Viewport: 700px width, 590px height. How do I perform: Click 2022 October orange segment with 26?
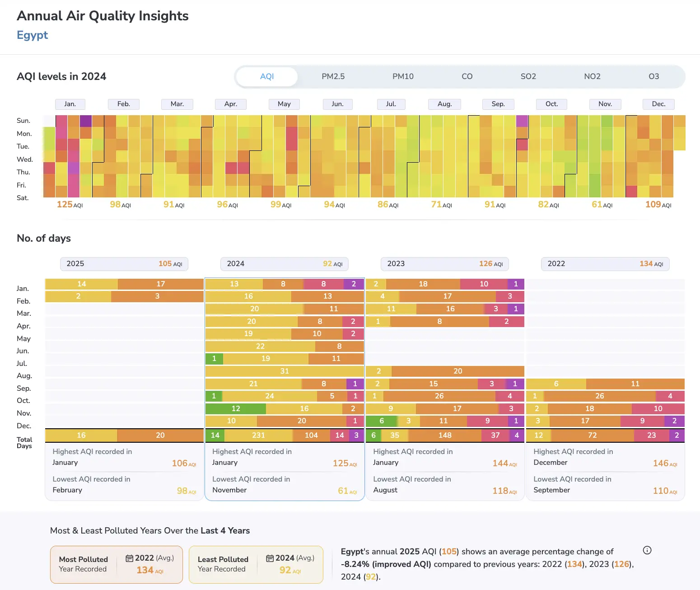[x=600, y=396]
